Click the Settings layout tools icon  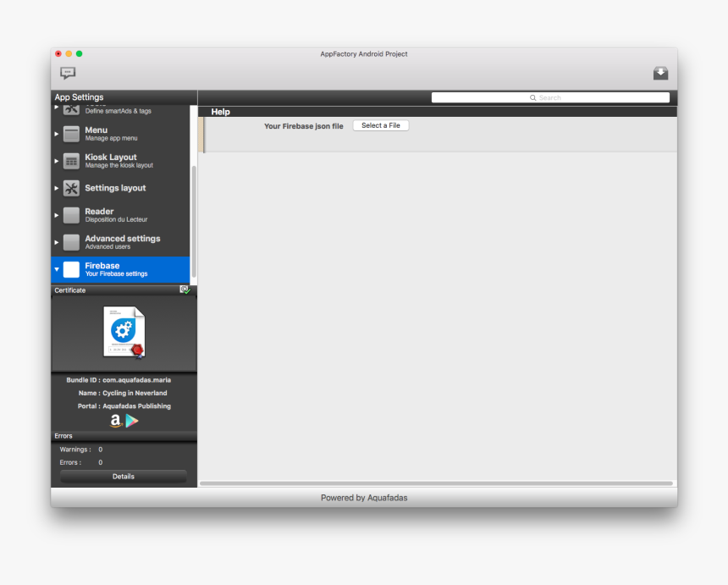point(71,188)
